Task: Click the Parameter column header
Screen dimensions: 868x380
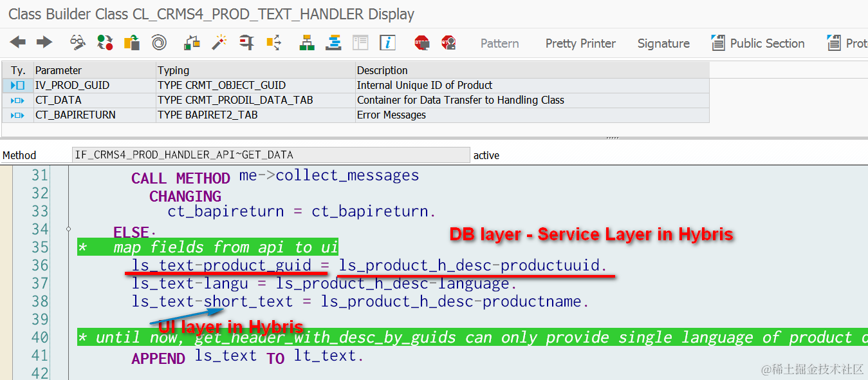Action: pos(95,70)
